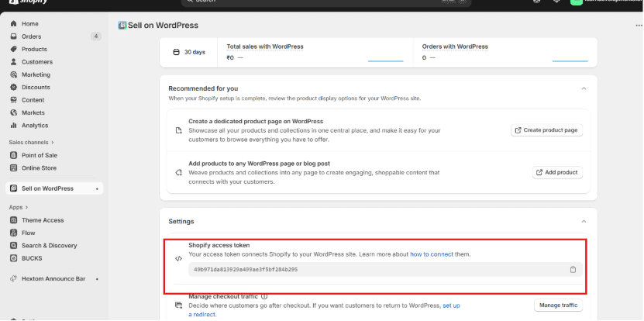This screenshot has width=644, height=321.
Task: Collapse the Recommended for you section
Action: pyautogui.click(x=584, y=88)
